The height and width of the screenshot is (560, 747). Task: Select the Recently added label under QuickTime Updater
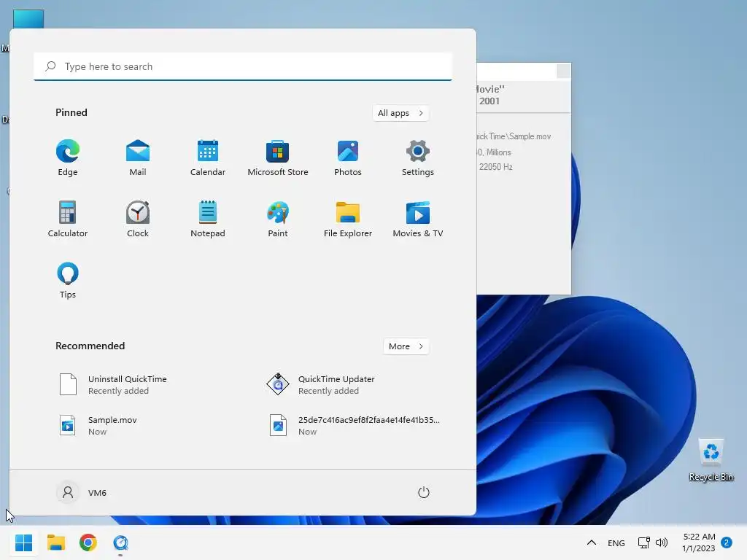[328, 391]
